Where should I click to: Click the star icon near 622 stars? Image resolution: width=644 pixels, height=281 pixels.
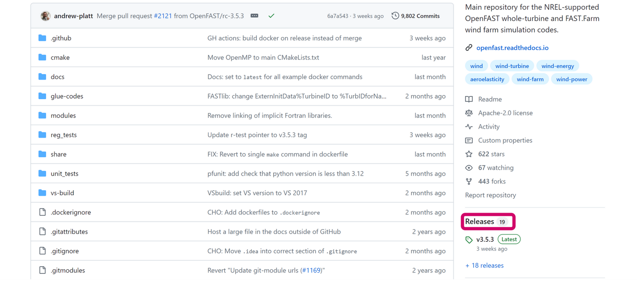(x=468, y=154)
